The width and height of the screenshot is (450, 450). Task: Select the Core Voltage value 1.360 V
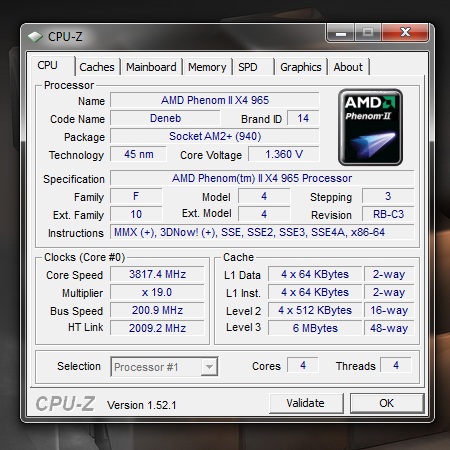tap(284, 154)
